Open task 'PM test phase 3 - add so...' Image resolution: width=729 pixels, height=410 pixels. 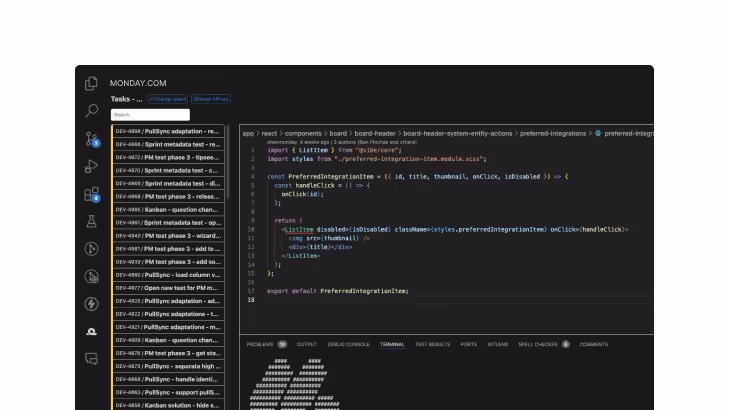coord(168,262)
